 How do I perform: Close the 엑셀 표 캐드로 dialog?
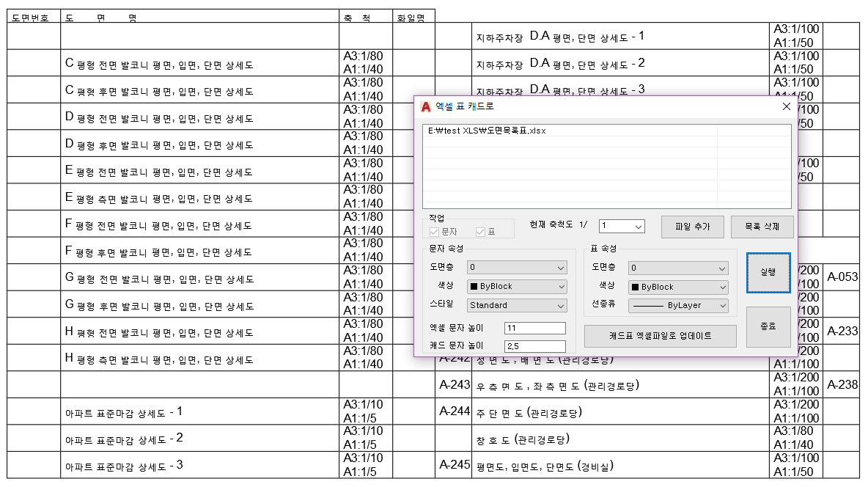pos(786,106)
